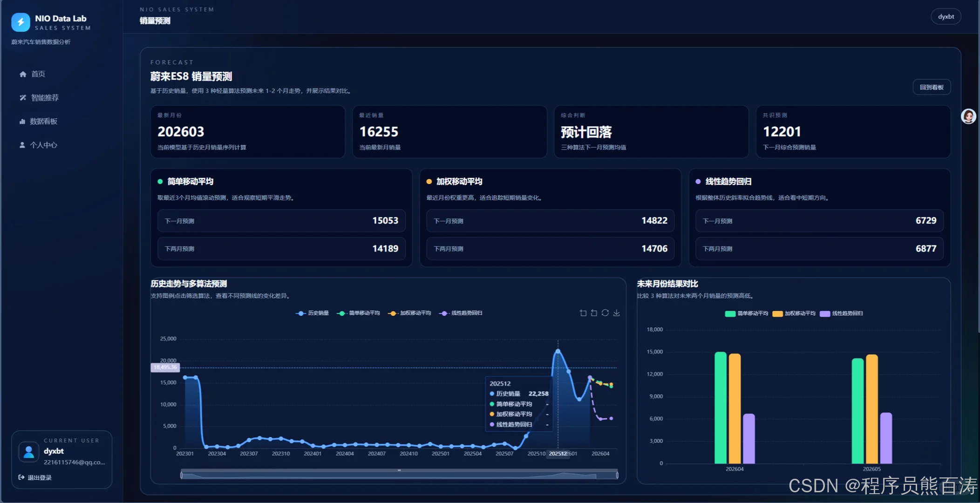Toggle 线性趋势回归 in line chart legend
The height and width of the screenshot is (503, 980).
pyautogui.click(x=461, y=313)
